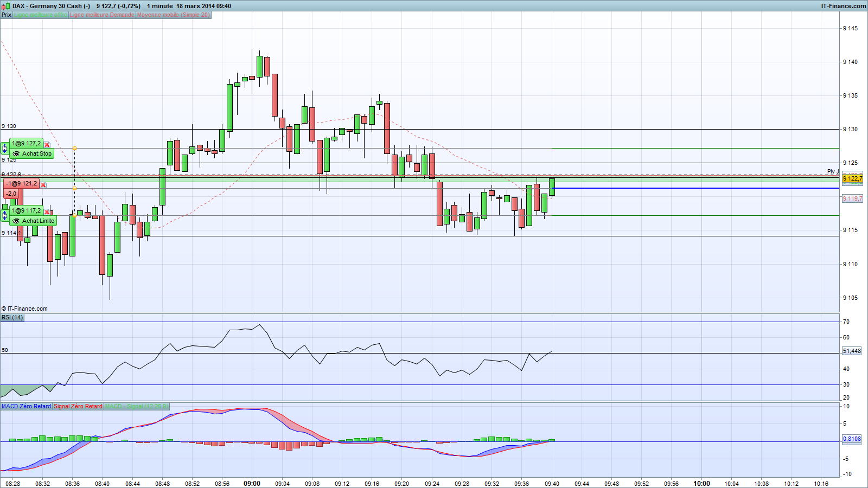Click the 9 105 price axis label
The image size is (868, 488).
pos(850,298)
